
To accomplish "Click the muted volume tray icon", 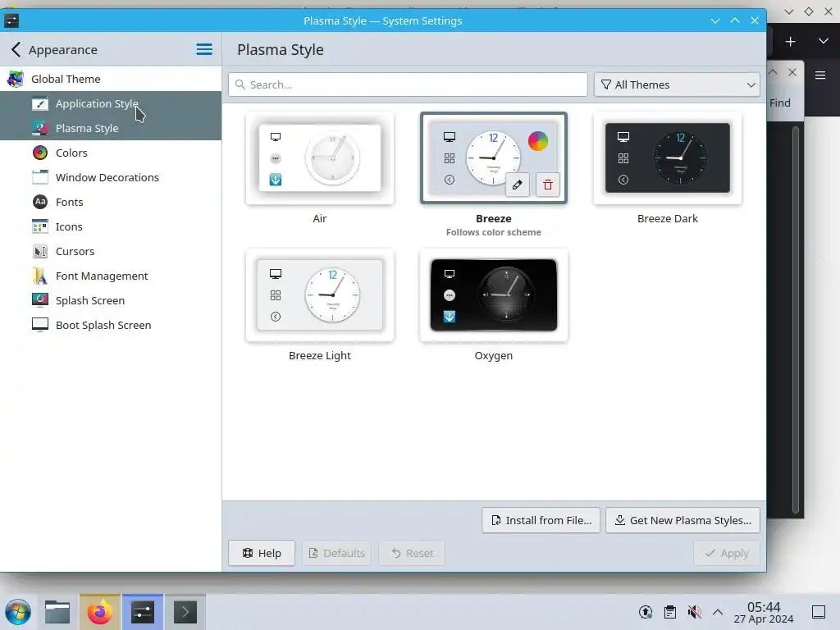I will pos(694,612).
